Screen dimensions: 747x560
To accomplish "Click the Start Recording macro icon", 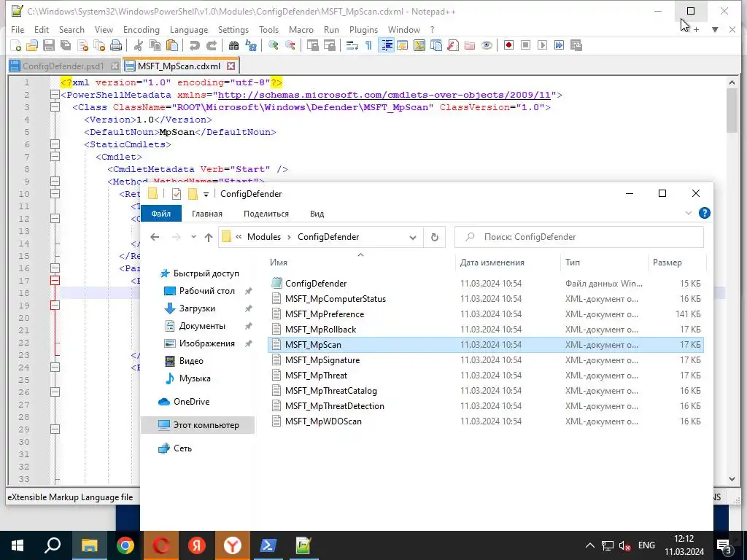I will point(508,45).
